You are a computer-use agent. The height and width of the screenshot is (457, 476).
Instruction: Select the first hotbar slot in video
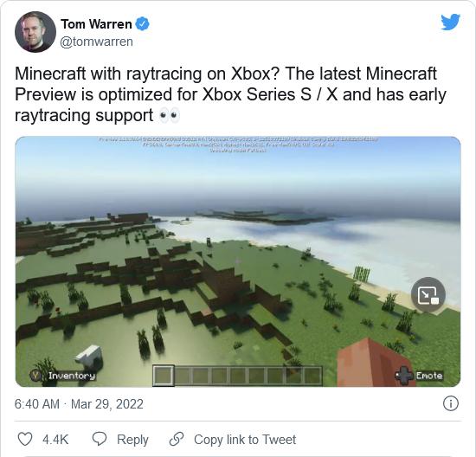tap(164, 376)
